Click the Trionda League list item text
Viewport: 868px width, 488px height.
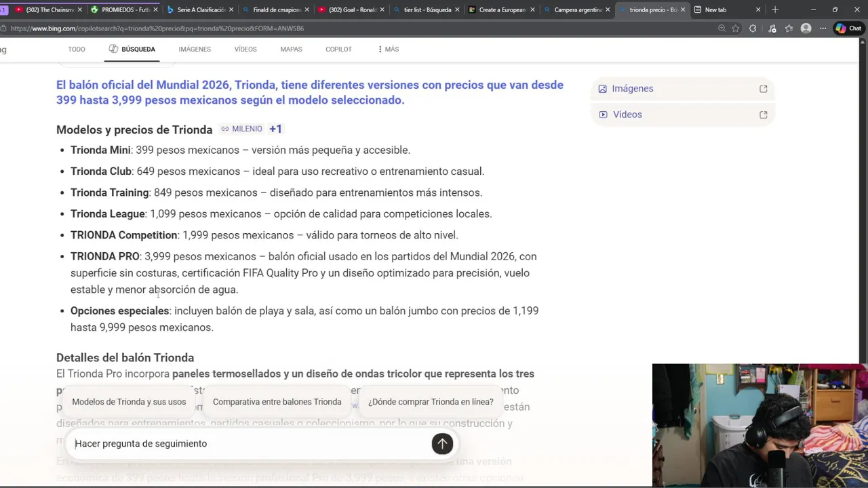pos(281,214)
